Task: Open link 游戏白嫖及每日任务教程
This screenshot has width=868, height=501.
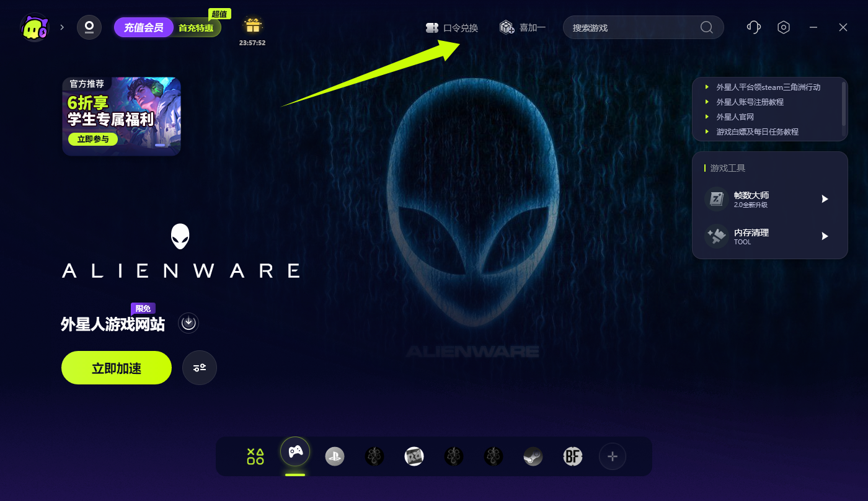Action: 758,131
